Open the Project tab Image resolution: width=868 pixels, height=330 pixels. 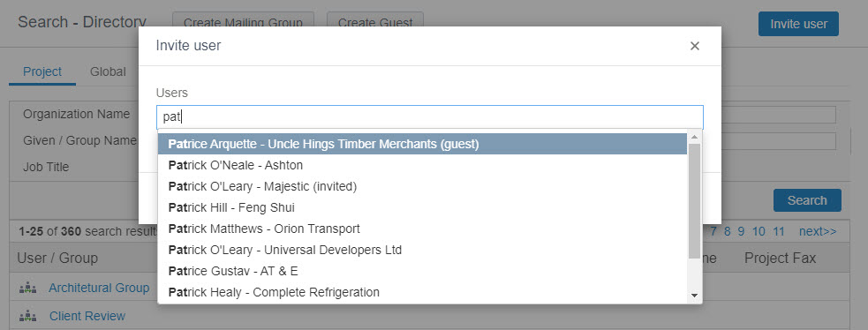(42, 71)
